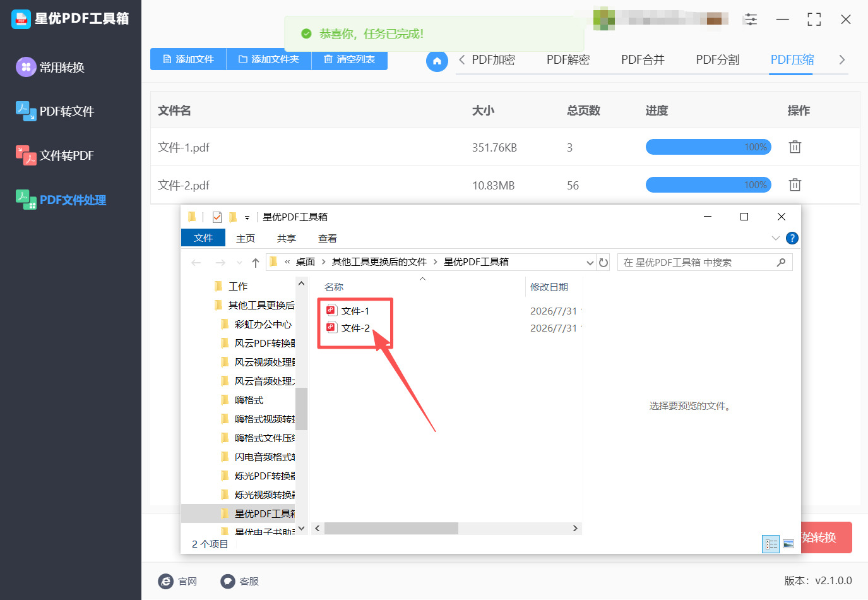
Task: Navigate PDF tabs right with the chevron
Action: (841, 60)
